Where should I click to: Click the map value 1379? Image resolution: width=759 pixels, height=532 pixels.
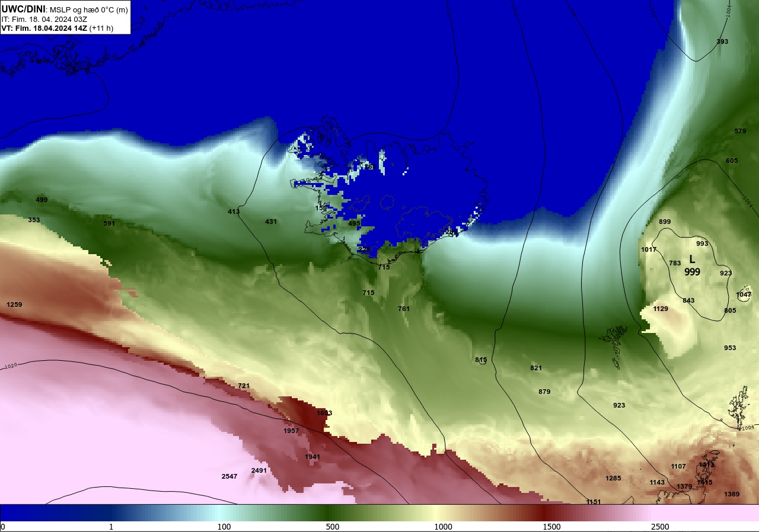click(x=684, y=486)
